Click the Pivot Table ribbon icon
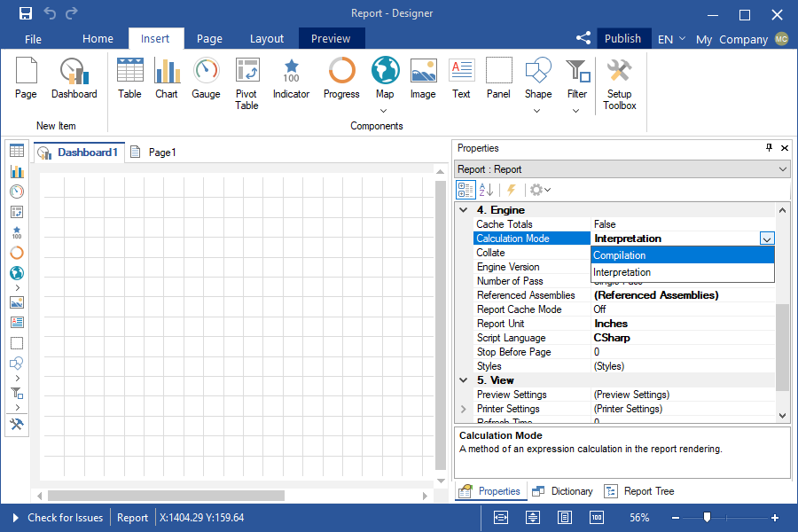The height and width of the screenshot is (532, 798). (x=246, y=84)
